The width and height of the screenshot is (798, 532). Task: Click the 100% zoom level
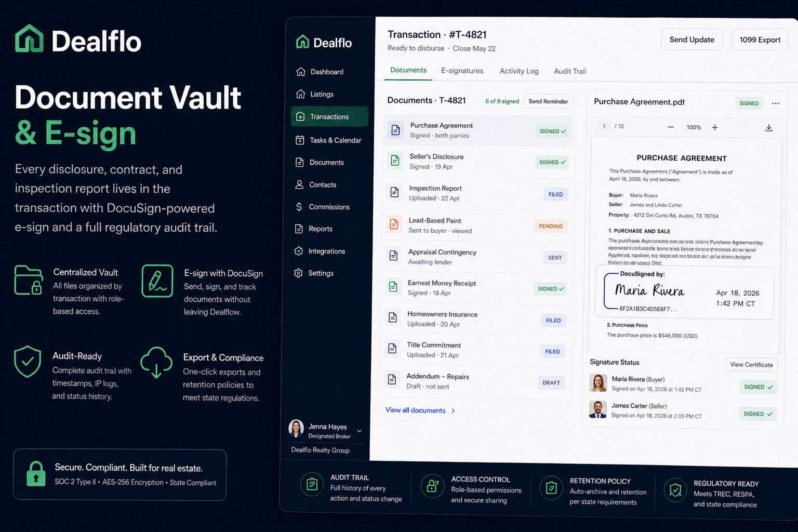pyautogui.click(x=694, y=127)
